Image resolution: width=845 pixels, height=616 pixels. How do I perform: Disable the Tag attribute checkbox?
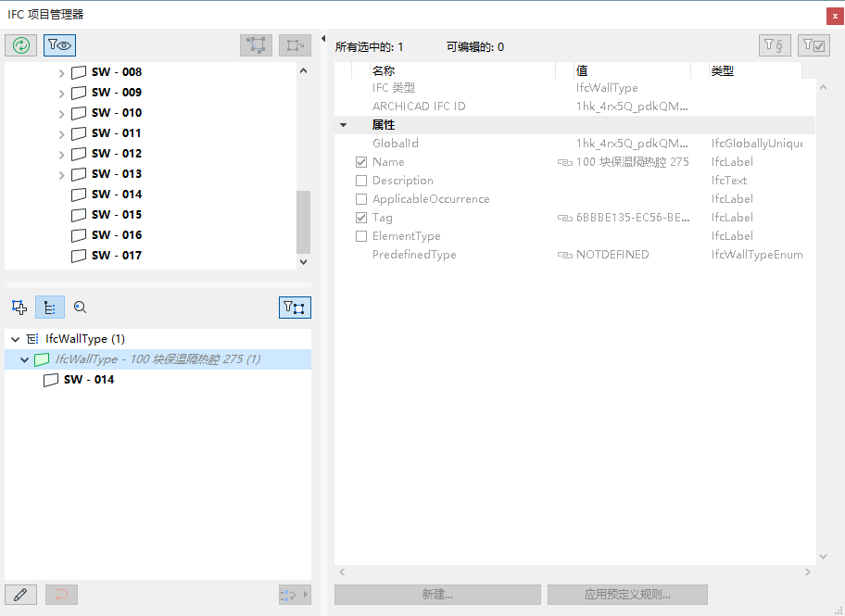pos(361,217)
